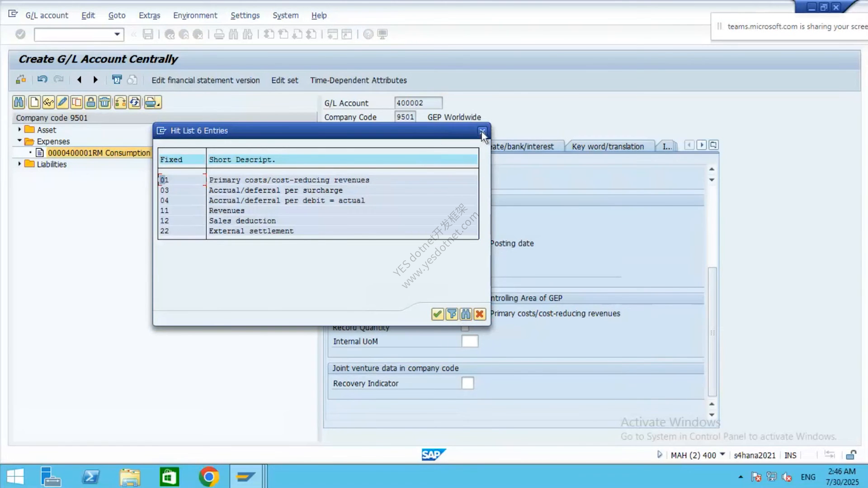Click the Edit set button
868x488 pixels.
pos(285,80)
